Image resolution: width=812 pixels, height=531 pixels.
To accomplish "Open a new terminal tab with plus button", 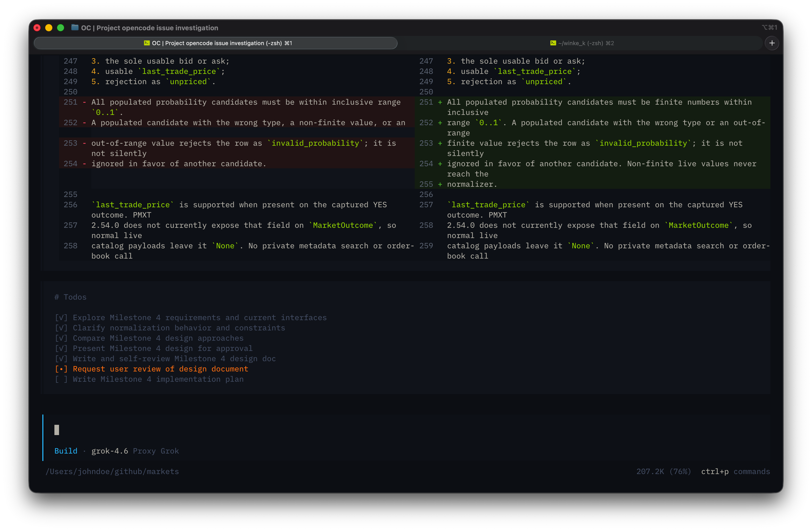I will [x=772, y=43].
